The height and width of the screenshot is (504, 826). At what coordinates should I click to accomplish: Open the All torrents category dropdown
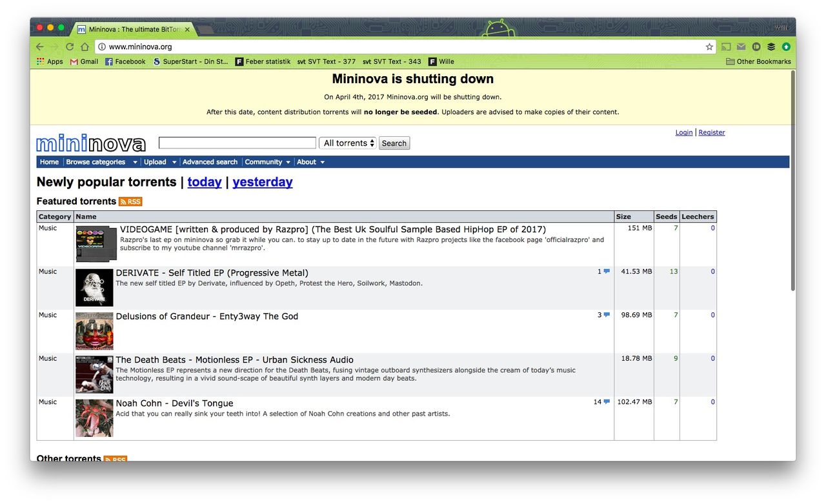point(347,143)
